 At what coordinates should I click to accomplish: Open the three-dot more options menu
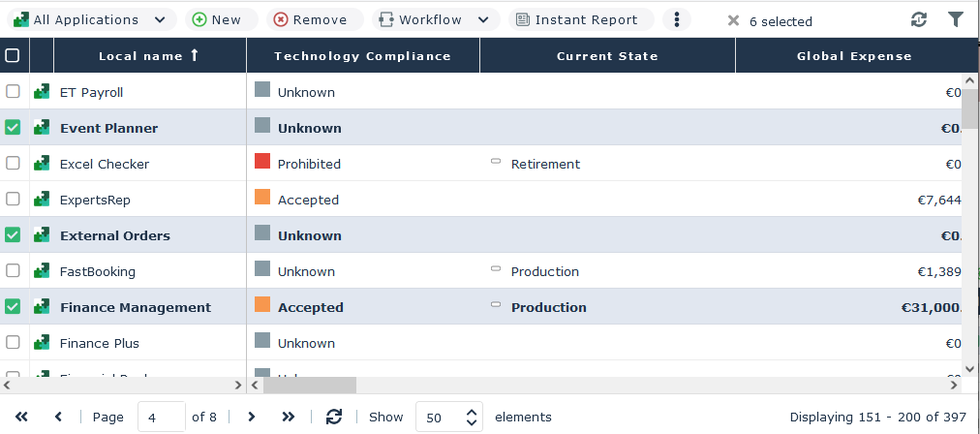click(x=677, y=19)
